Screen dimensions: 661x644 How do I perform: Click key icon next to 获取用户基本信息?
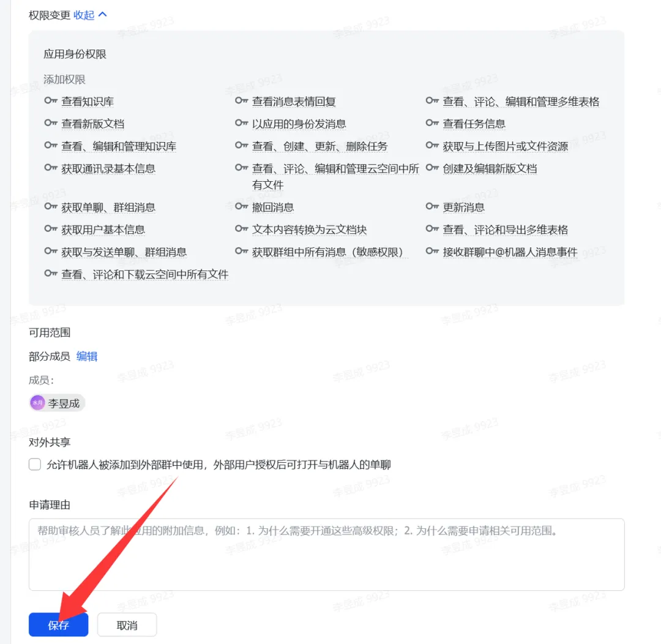(51, 229)
